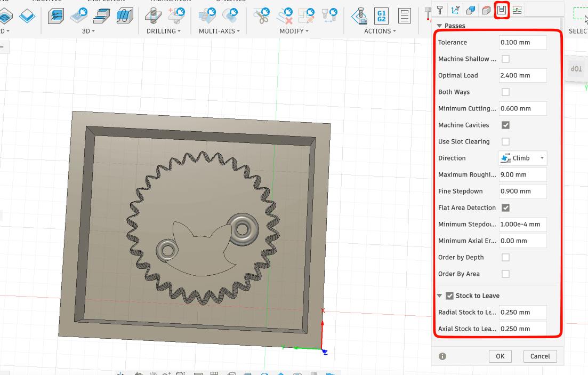Collapse the Stock to Leave section triangle

coord(439,296)
